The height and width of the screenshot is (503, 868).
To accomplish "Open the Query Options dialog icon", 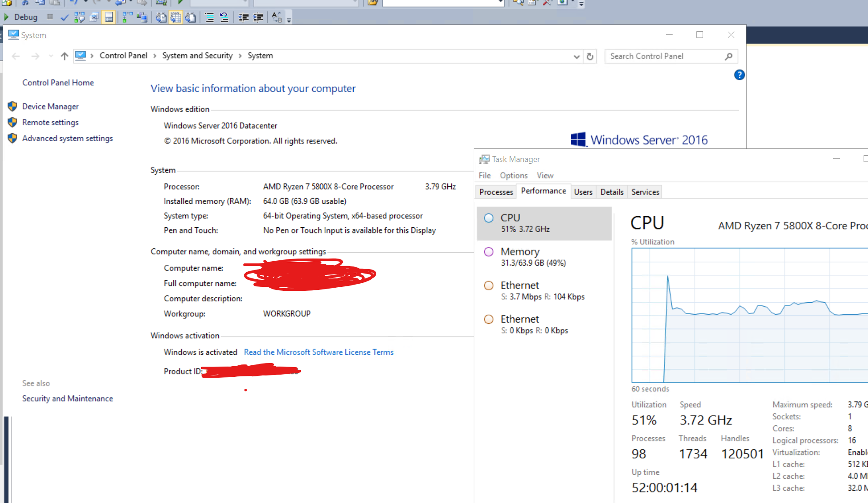I will pyautogui.click(x=94, y=17).
